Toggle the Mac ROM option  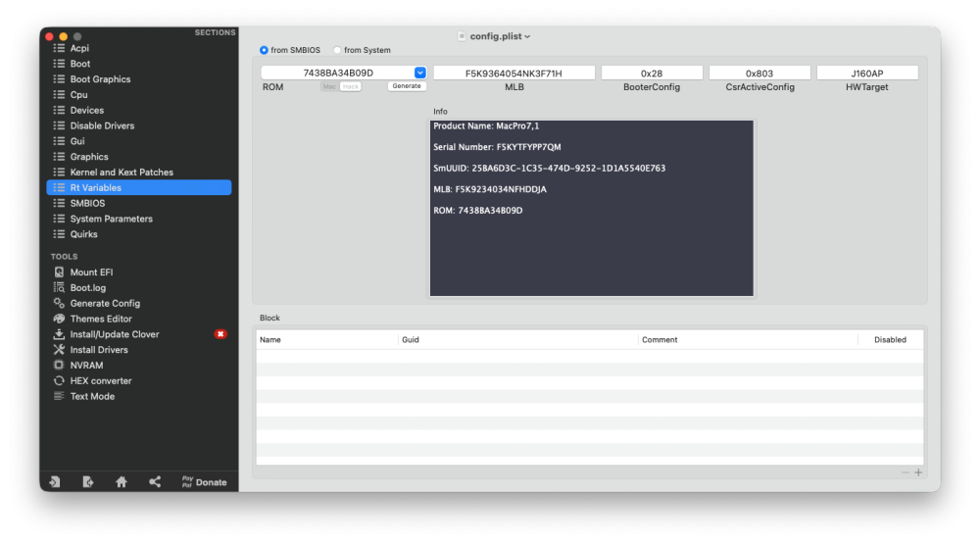click(329, 87)
